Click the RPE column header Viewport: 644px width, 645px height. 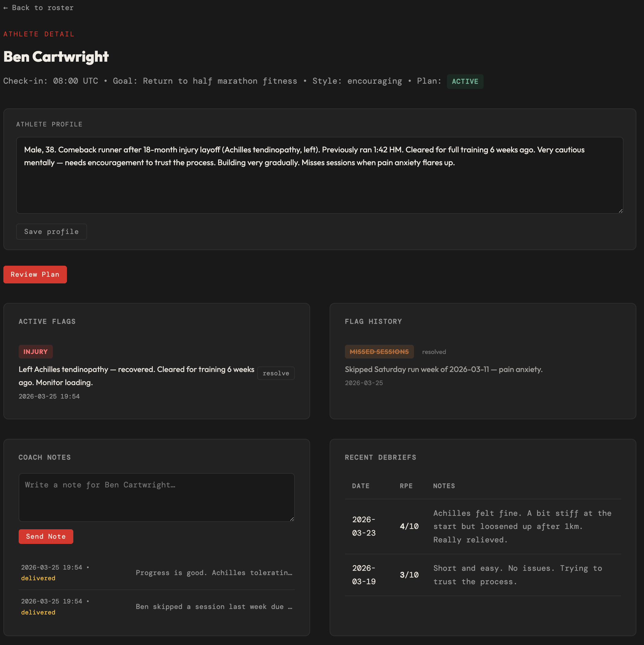point(406,486)
